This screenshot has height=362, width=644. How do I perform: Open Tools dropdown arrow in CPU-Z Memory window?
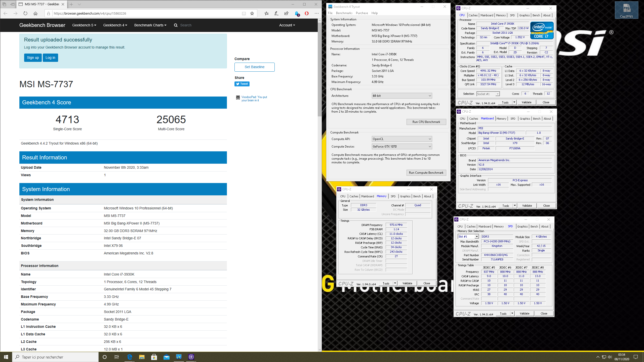coord(395,283)
